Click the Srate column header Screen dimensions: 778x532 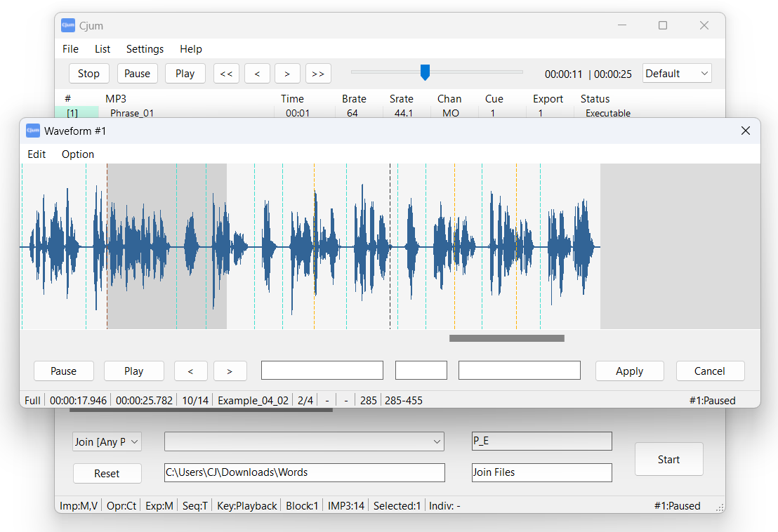click(x=402, y=99)
